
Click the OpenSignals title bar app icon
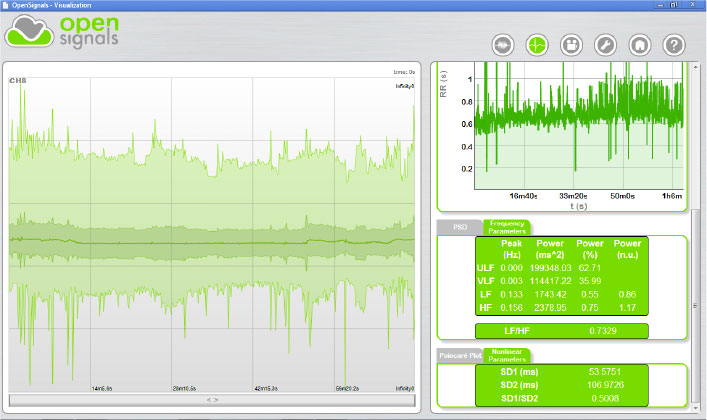point(7,5)
